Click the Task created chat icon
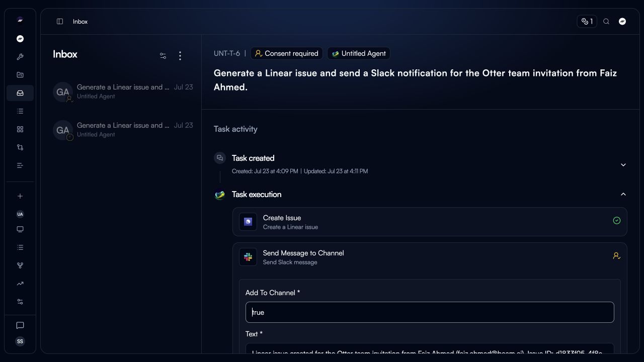 tap(220, 158)
